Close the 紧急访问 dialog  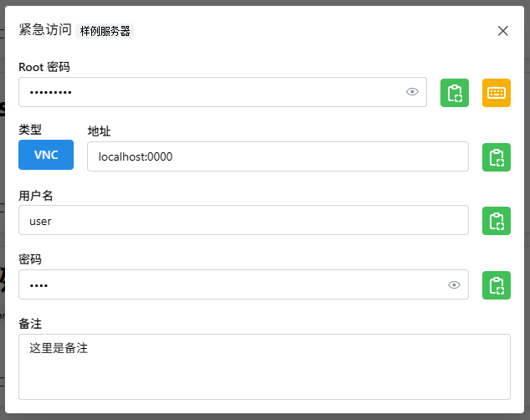pos(502,31)
